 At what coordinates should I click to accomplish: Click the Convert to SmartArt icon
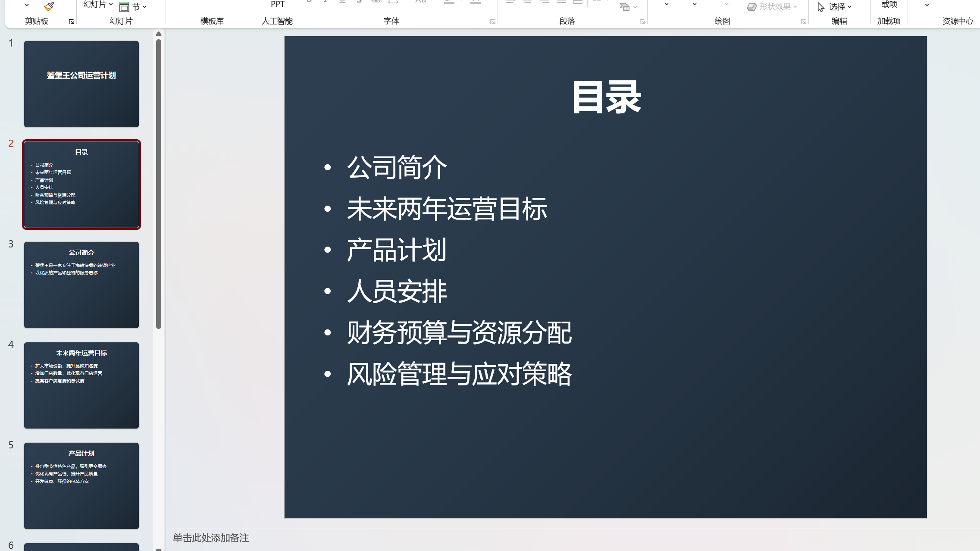tap(624, 6)
